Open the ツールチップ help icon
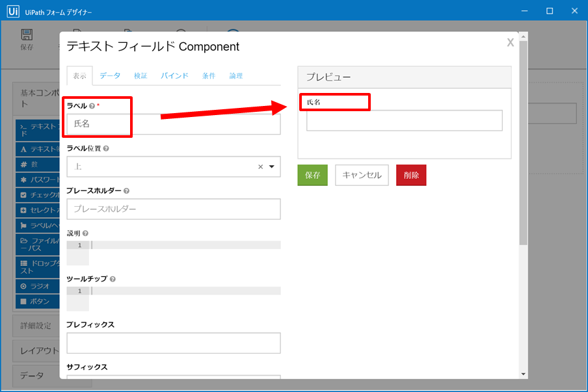 pos(113,279)
